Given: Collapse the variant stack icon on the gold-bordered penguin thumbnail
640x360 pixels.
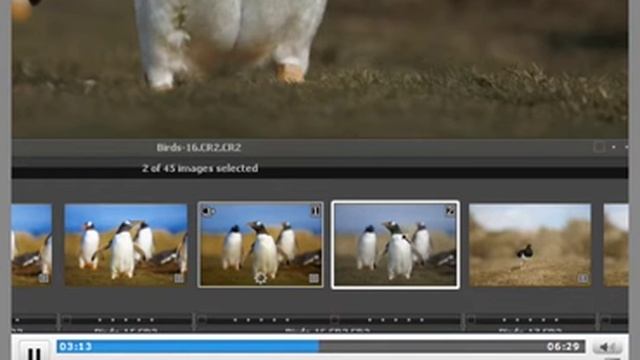Looking at the screenshot, I should [x=209, y=211].
